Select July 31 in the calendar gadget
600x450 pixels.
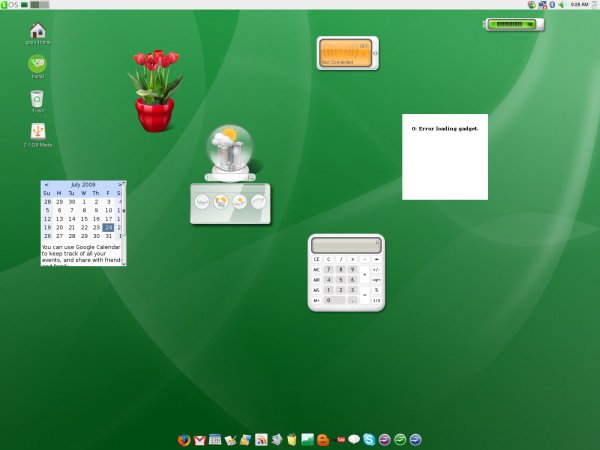pyautogui.click(x=108, y=236)
